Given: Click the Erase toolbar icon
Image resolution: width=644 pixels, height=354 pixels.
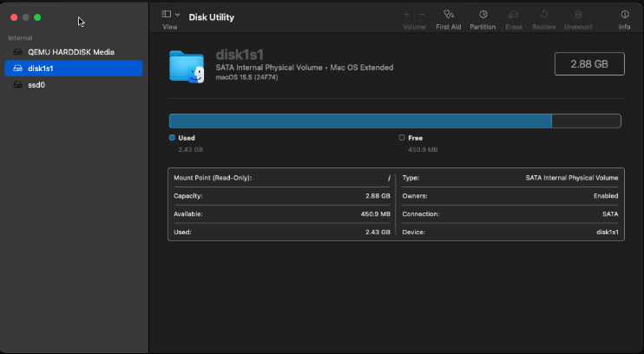Looking at the screenshot, I should [x=514, y=15].
